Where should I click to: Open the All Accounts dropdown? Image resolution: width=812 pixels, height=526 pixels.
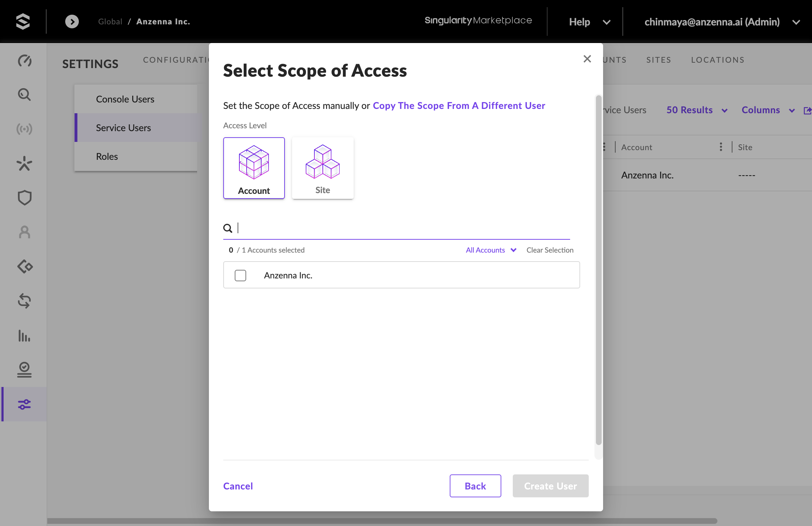tap(491, 250)
